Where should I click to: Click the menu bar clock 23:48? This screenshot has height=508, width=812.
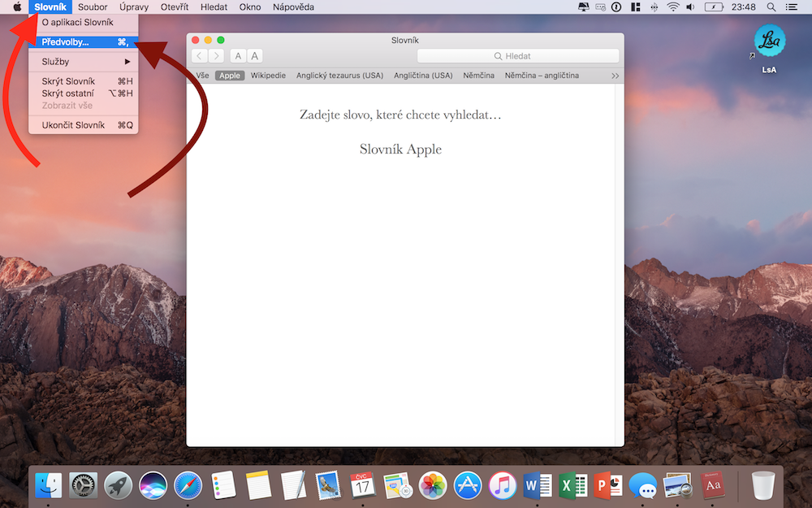[x=744, y=7]
